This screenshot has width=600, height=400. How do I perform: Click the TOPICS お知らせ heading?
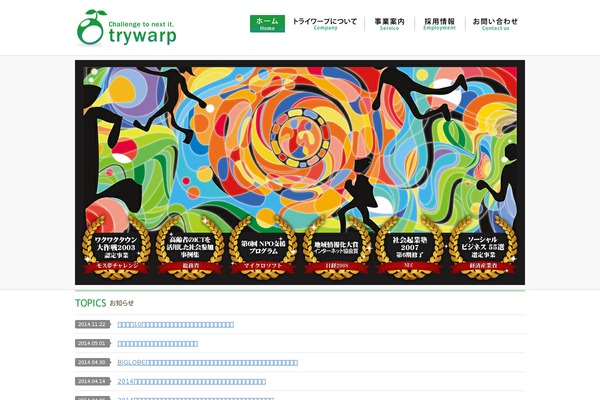click(x=104, y=303)
